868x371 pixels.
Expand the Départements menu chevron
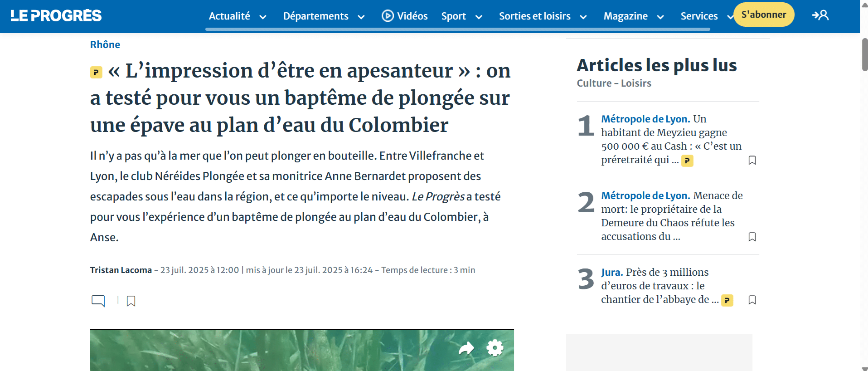pyautogui.click(x=361, y=17)
